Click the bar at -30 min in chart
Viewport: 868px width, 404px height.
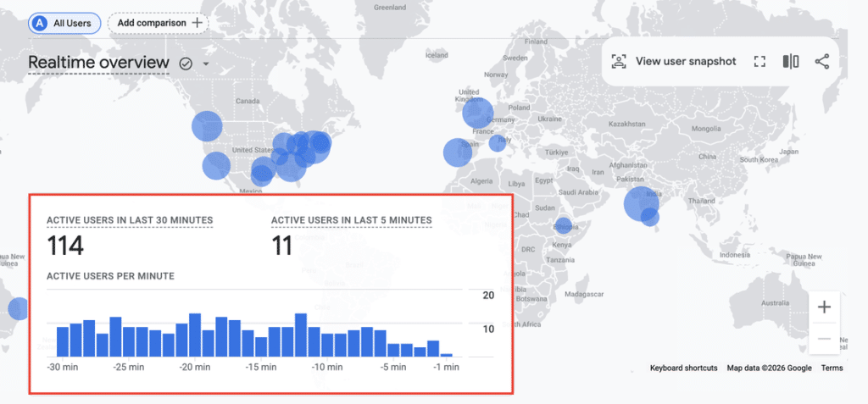pyautogui.click(x=63, y=342)
